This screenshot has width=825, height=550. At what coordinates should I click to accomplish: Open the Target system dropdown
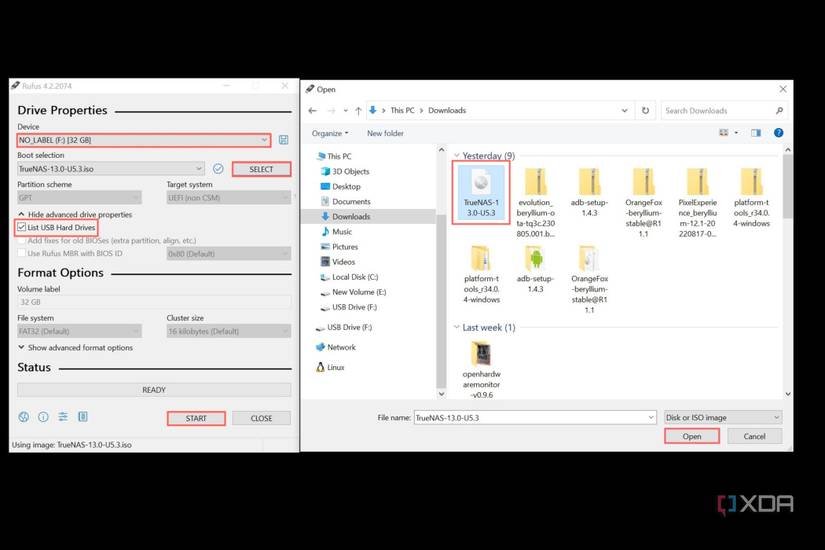[229, 197]
